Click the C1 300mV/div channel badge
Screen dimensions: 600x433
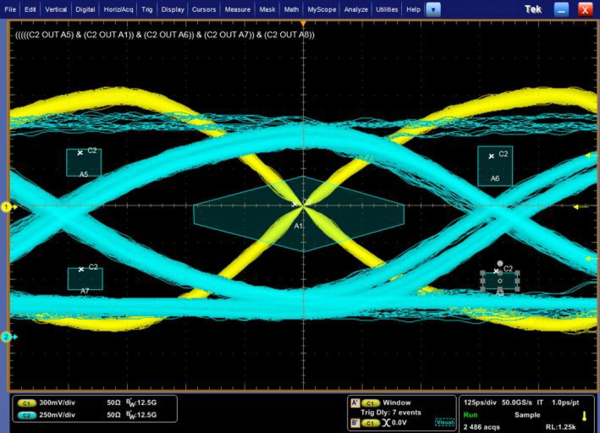tap(25, 400)
